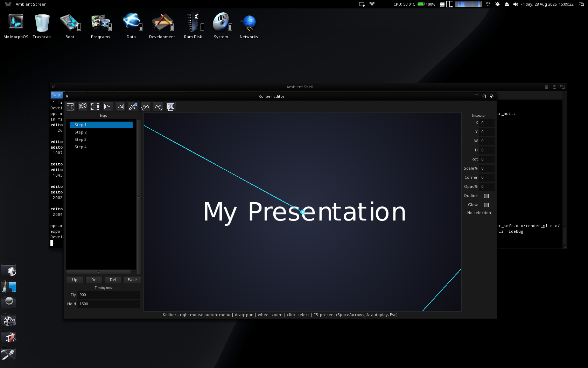Select the Video clip tool in Koliber toolbar
Image resolution: width=588 pixels, height=368 pixels.
click(x=120, y=107)
